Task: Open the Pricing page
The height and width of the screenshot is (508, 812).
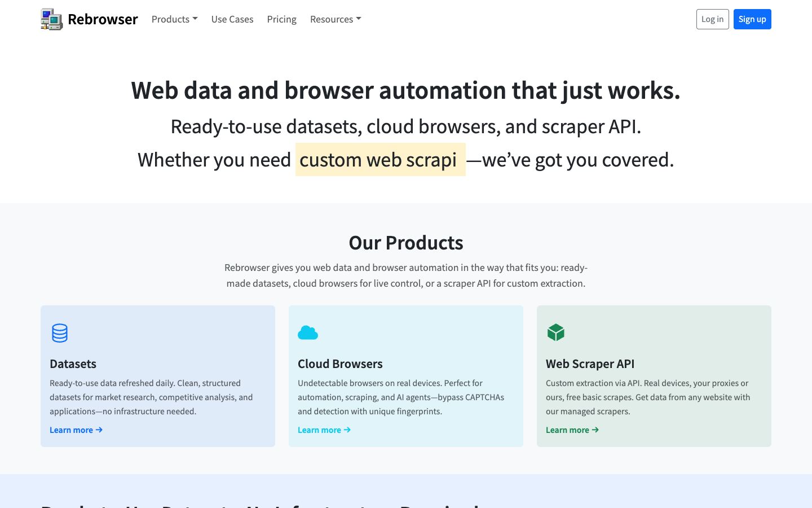Action: coord(282,19)
